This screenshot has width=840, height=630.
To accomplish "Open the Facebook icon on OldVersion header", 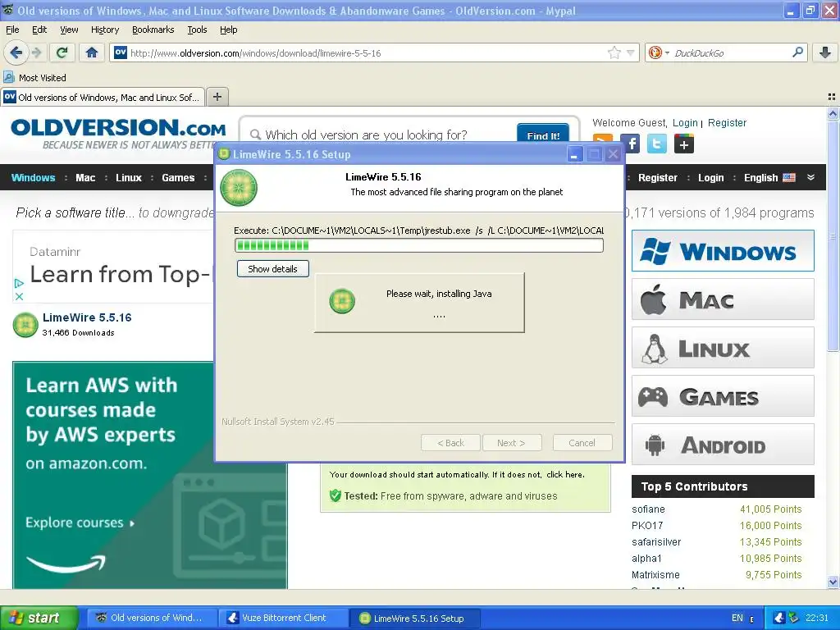I will [632, 144].
